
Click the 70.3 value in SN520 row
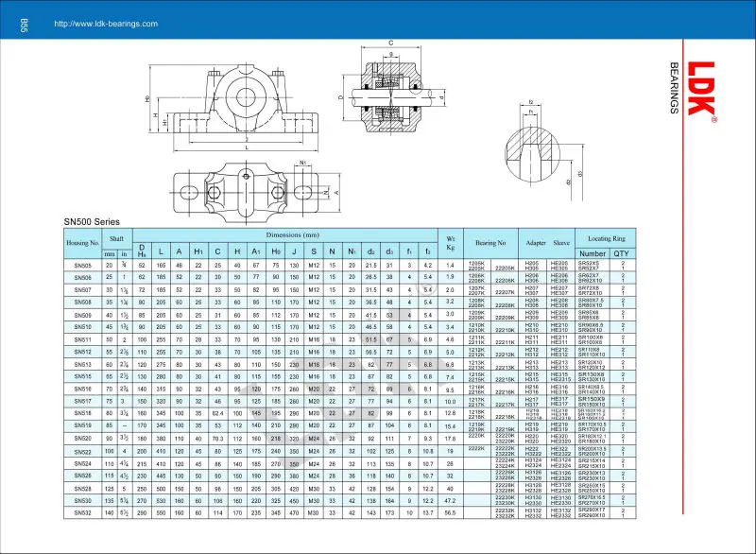point(217,439)
